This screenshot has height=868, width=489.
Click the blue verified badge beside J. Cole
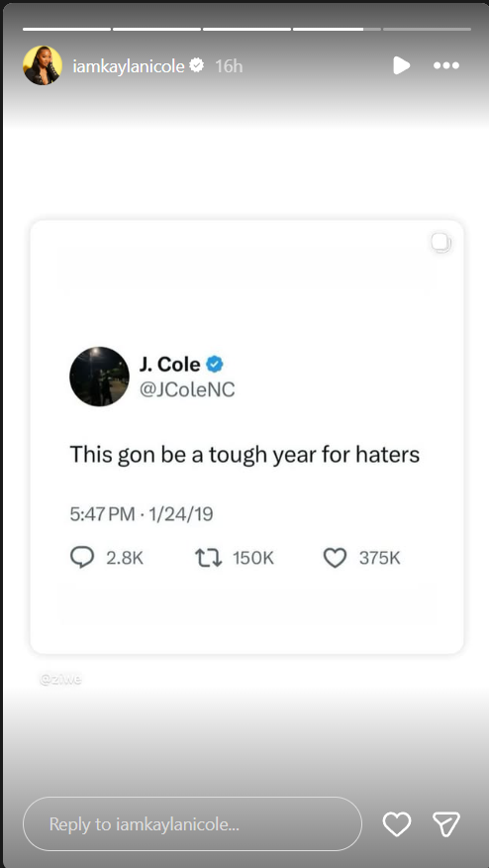(215, 365)
